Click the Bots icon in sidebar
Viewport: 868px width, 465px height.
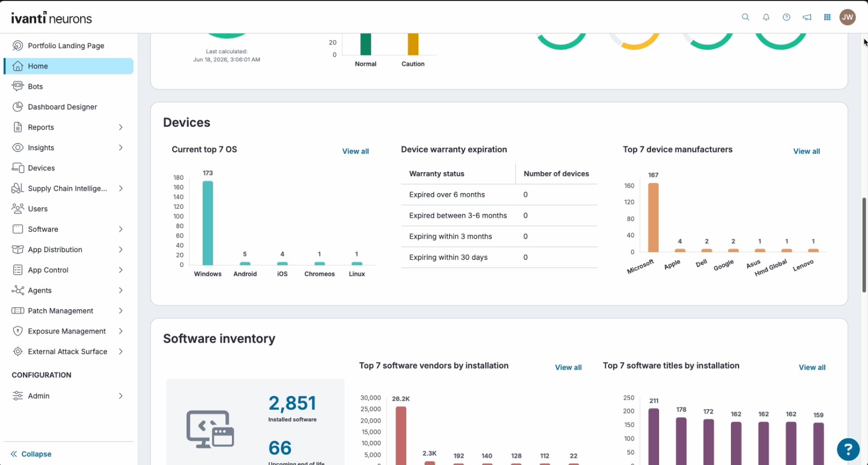[18, 86]
